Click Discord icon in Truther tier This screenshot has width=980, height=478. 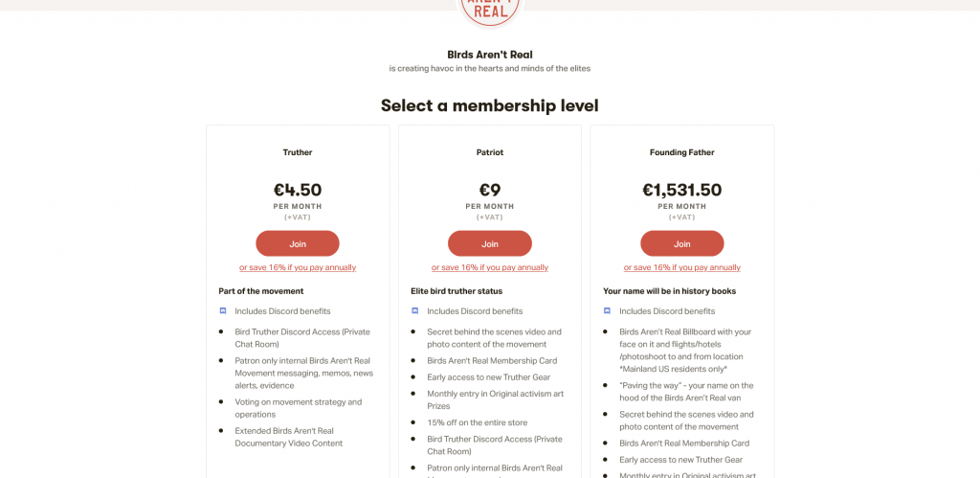pyautogui.click(x=223, y=311)
